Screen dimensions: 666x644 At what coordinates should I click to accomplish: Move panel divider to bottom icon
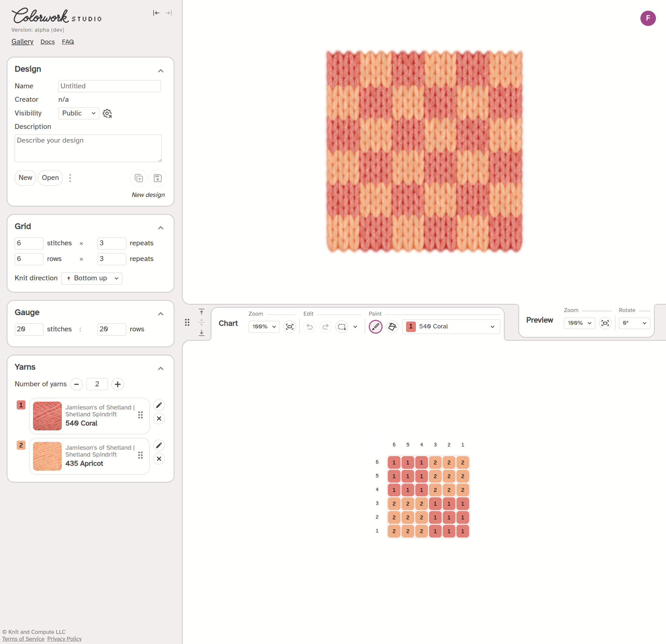(x=201, y=333)
